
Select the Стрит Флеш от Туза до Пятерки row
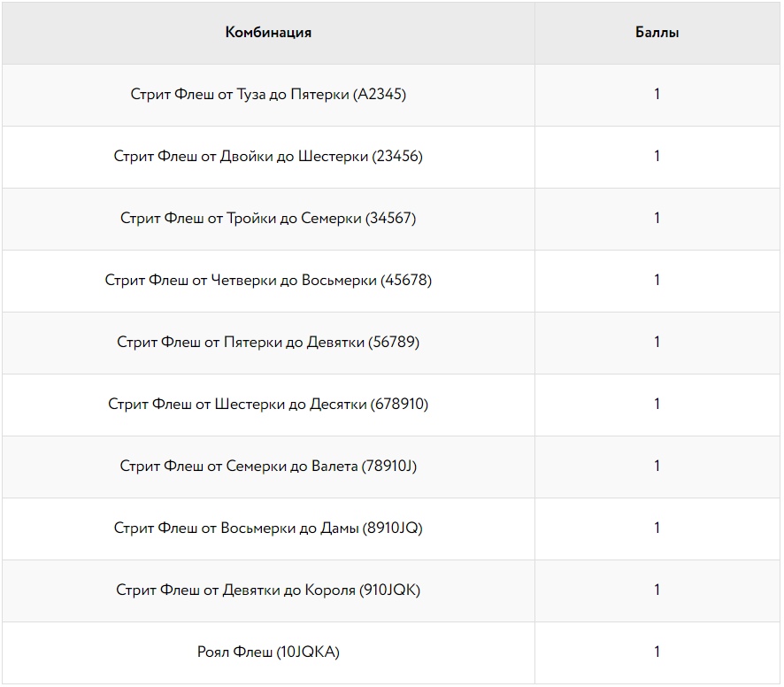[x=391, y=95]
